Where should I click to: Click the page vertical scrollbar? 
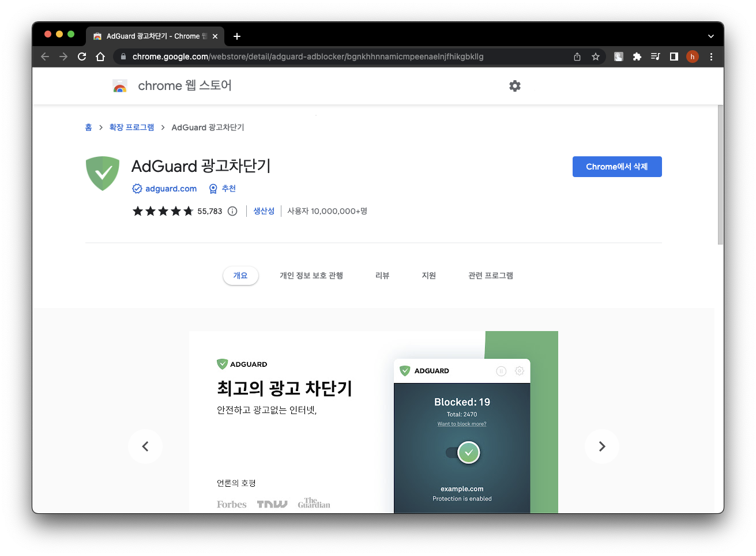(720, 175)
